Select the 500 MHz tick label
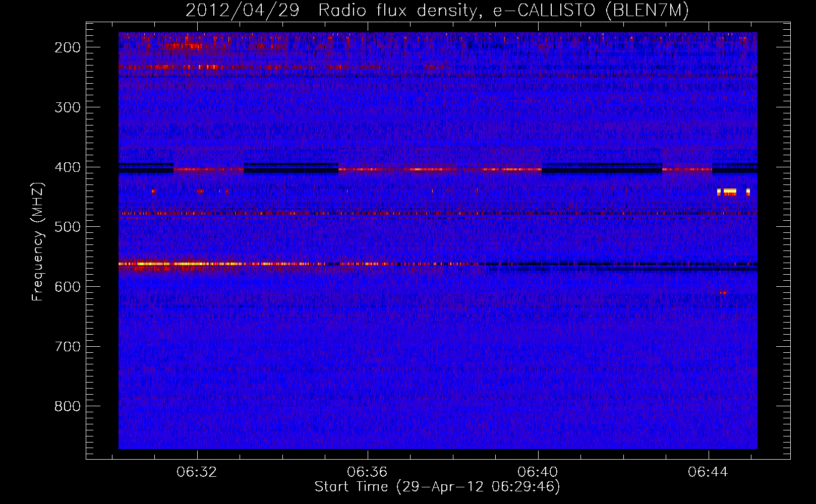Image resolution: width=816 pixels, height=504 pixels. click(x=68, y=227)
